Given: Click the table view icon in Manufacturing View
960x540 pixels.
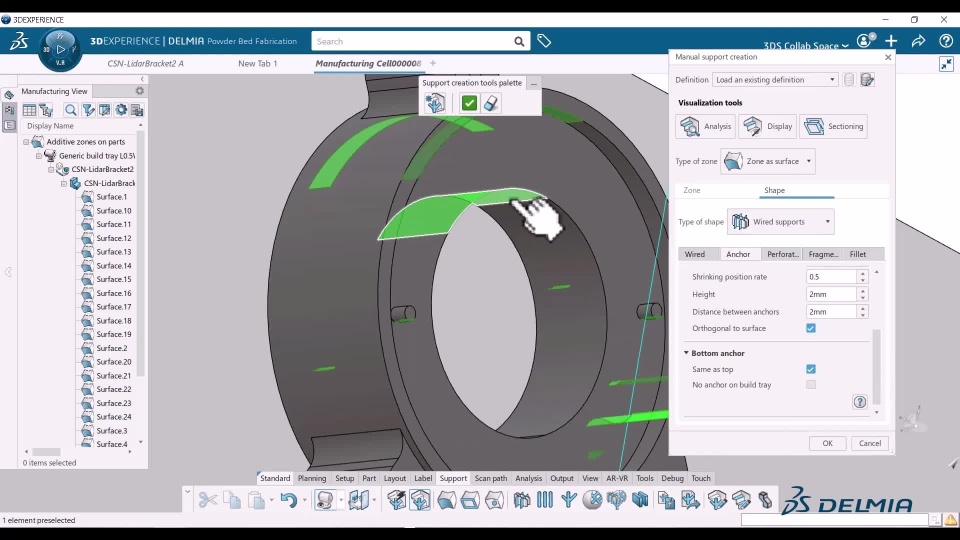Looking at the screenshot, I should point(29,110).
